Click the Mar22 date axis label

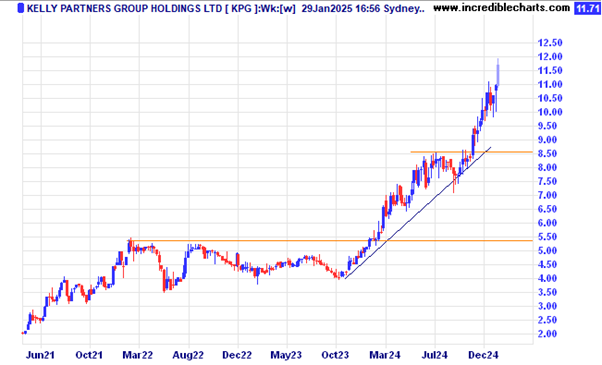[137, 355]
